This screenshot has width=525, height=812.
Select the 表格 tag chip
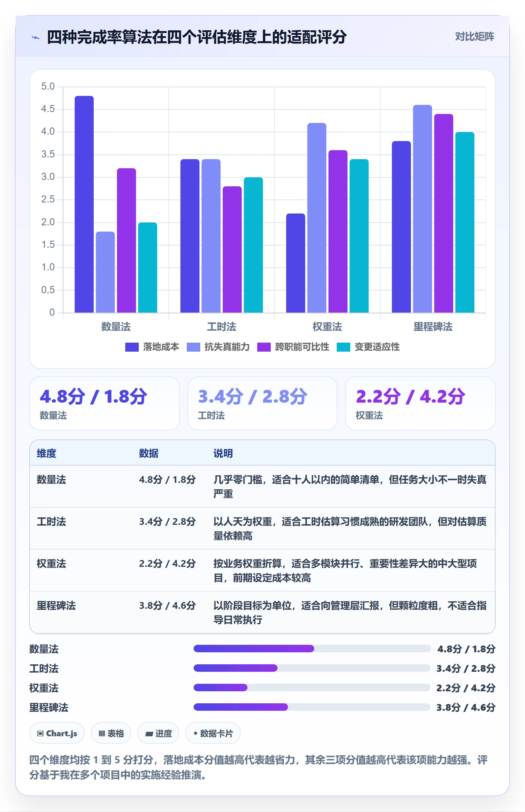(x=111, y=733)
